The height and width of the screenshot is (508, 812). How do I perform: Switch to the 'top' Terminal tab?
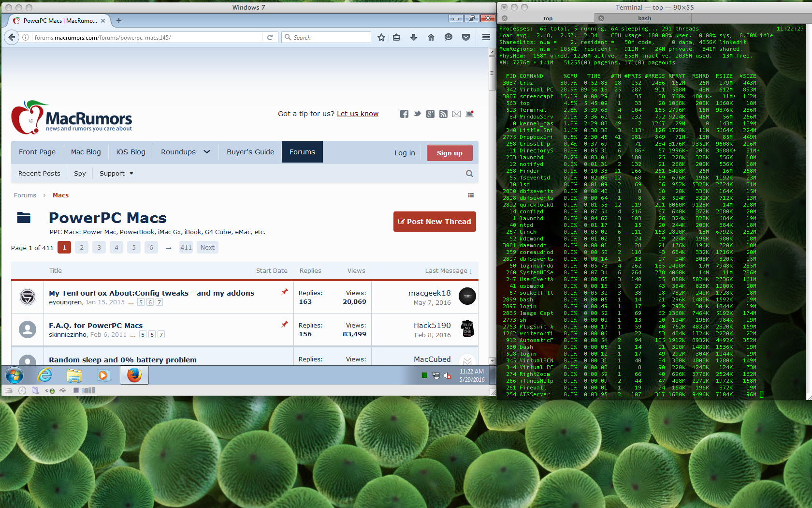click(548, 18)
